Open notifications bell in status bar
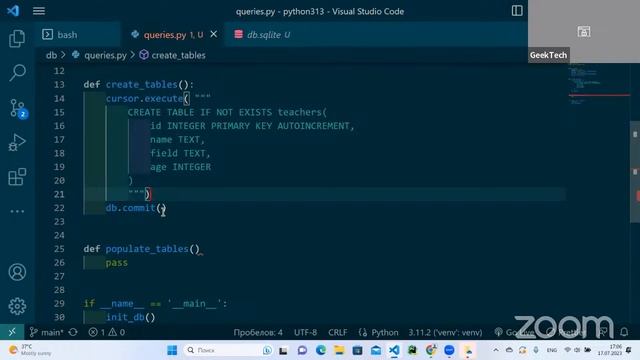 624,332
